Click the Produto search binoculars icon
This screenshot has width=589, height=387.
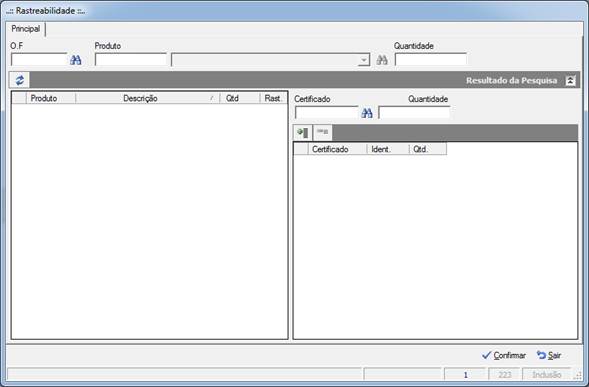382,60
